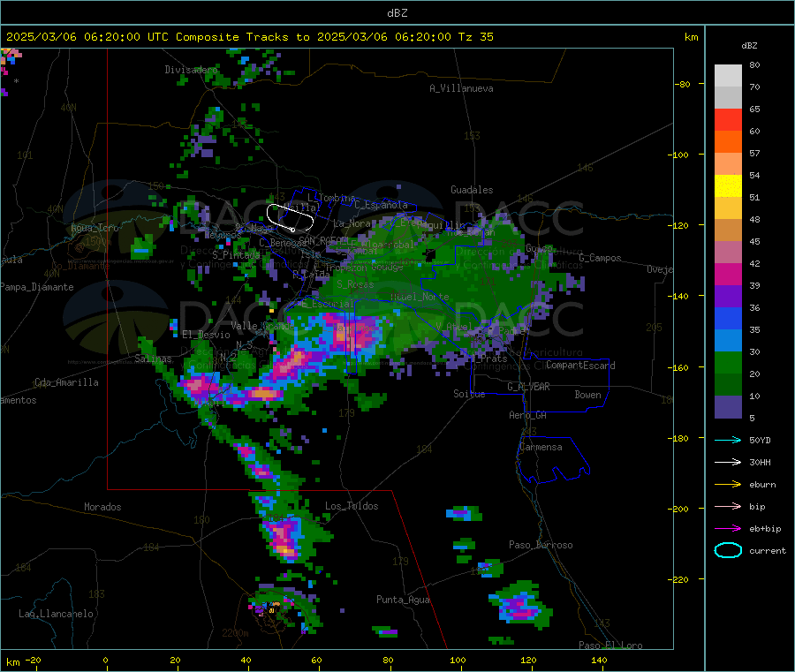The width and height of the screenshot is (795, 672).
Task: Click the 100 km bottom axis label
Action: (458, 660)
